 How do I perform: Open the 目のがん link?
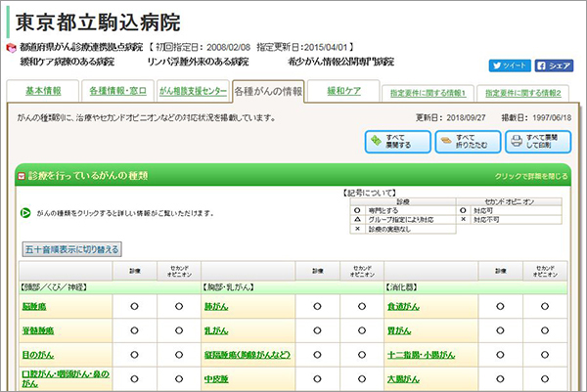pos(38,355)
